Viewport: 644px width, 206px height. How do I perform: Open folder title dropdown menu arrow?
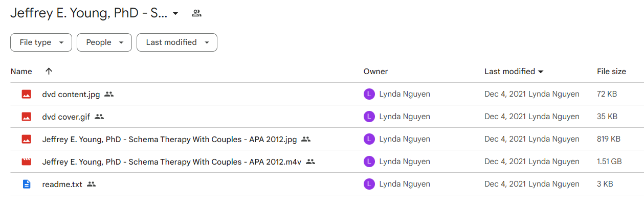click(x=175, y=14)
